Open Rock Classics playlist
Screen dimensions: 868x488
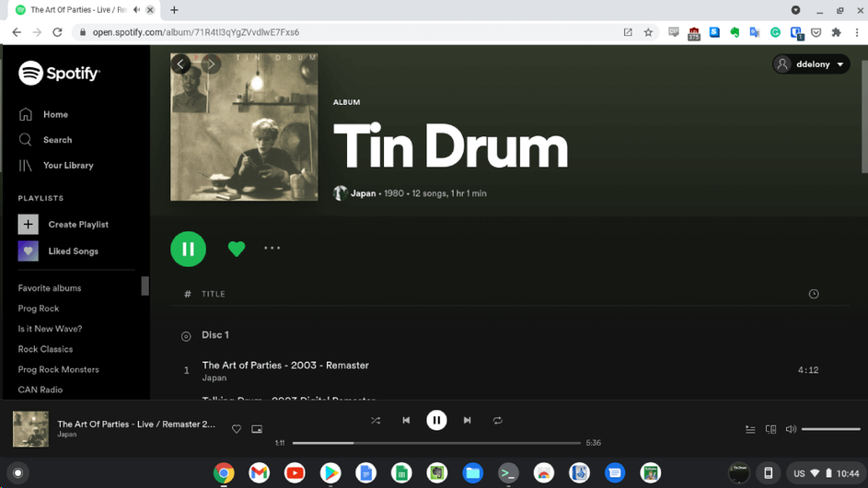45,349
